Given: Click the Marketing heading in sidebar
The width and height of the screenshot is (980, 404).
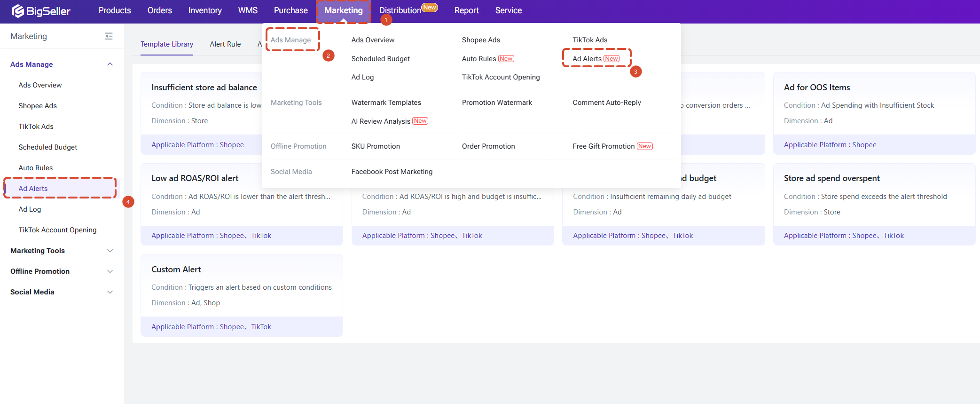Looking at the screenshot, I should click(x=29, y=36).
